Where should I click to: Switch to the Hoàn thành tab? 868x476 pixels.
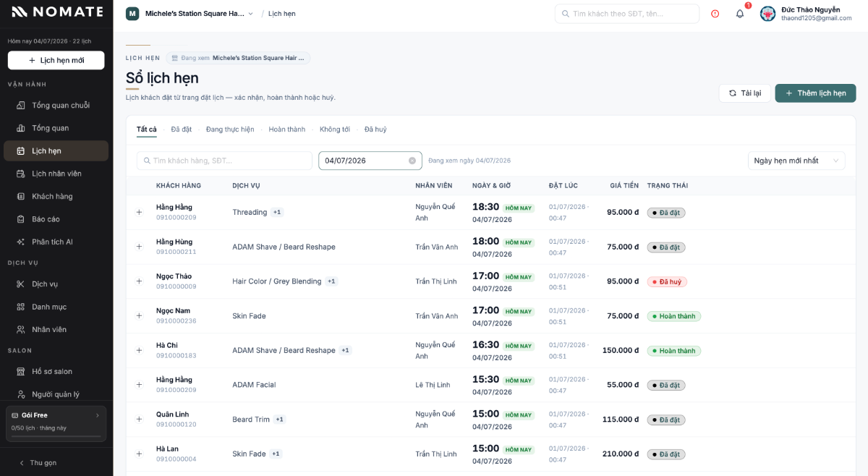pos(287,129)
